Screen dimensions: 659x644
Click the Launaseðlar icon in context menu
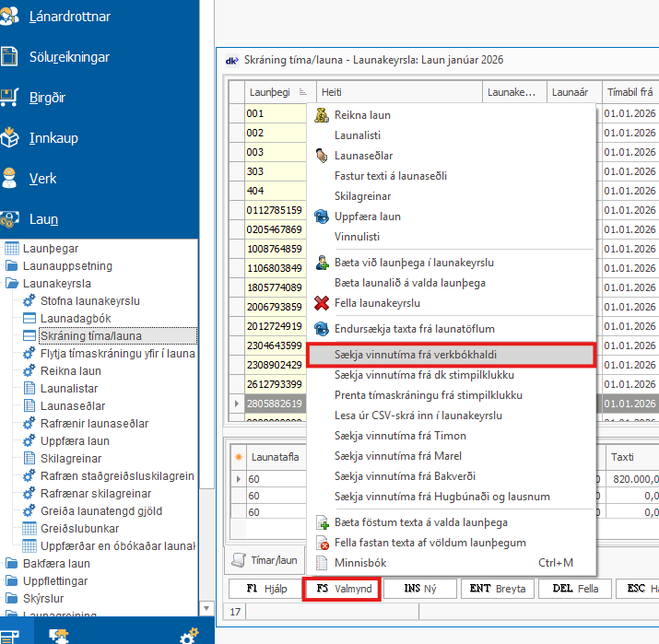pyautogui.click(x=322, y=156)
